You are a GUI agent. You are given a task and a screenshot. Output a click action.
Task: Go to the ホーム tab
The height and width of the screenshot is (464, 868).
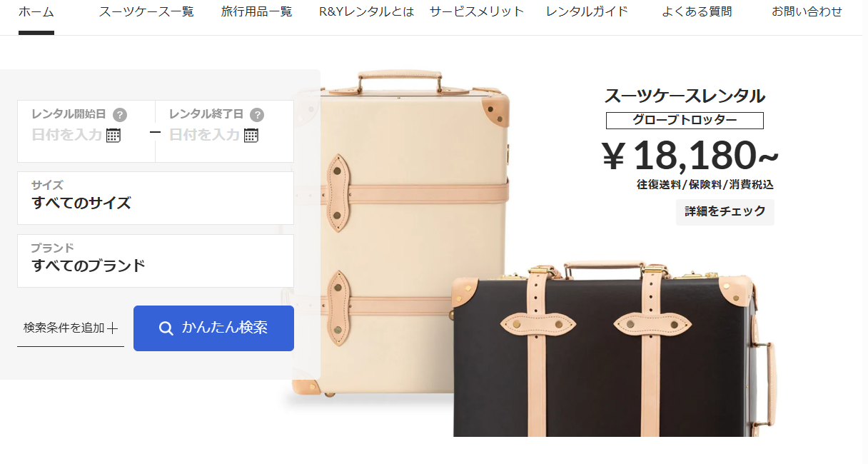36,12
